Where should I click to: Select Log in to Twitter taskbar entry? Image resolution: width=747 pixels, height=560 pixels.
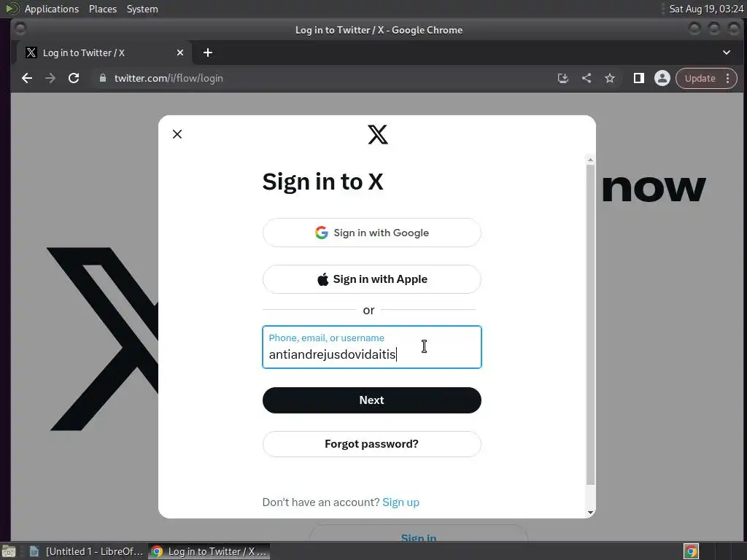pyautogui.click(x=209, y=551)
